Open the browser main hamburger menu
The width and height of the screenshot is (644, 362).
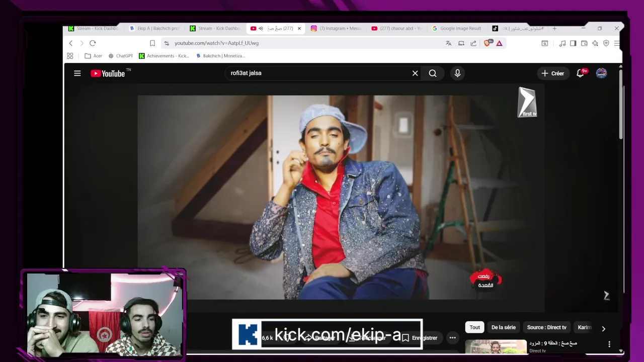pos(617,43)
